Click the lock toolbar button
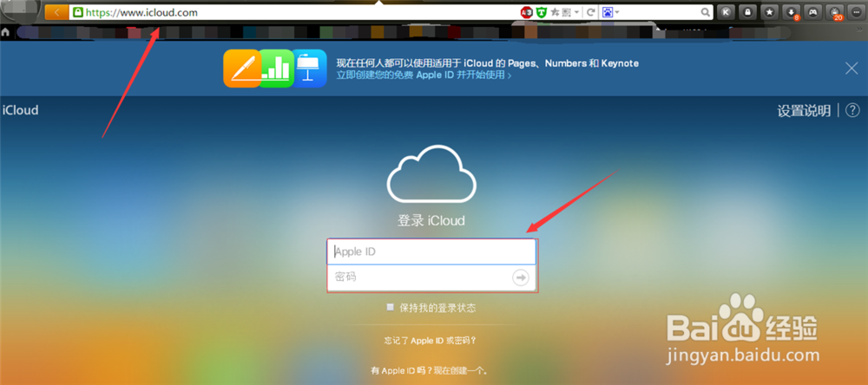 tap(747, 12)
